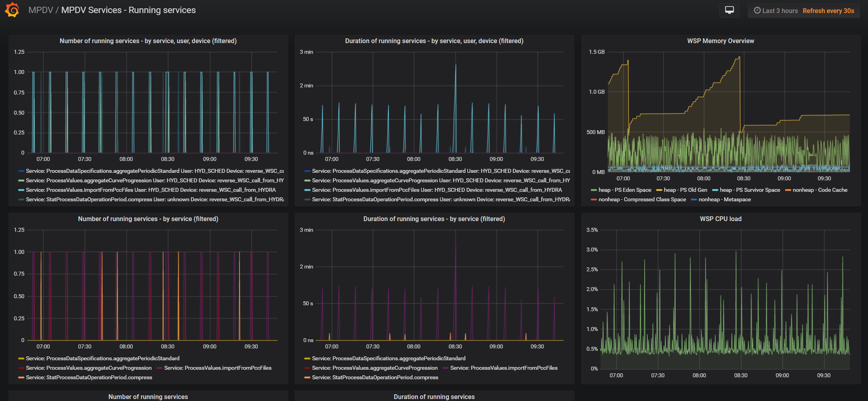Click the Grafana logo icon

click(12, 10)
